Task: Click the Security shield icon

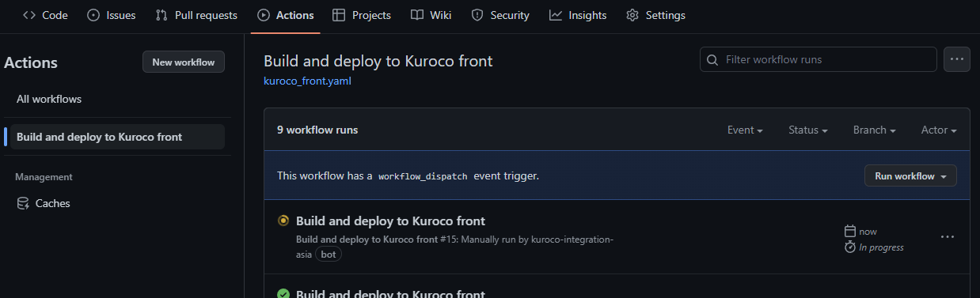Action: click(477, 15)
